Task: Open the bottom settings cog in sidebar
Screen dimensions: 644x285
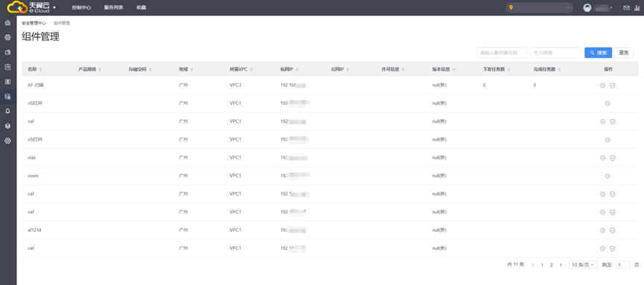Action: click(7, 141)
